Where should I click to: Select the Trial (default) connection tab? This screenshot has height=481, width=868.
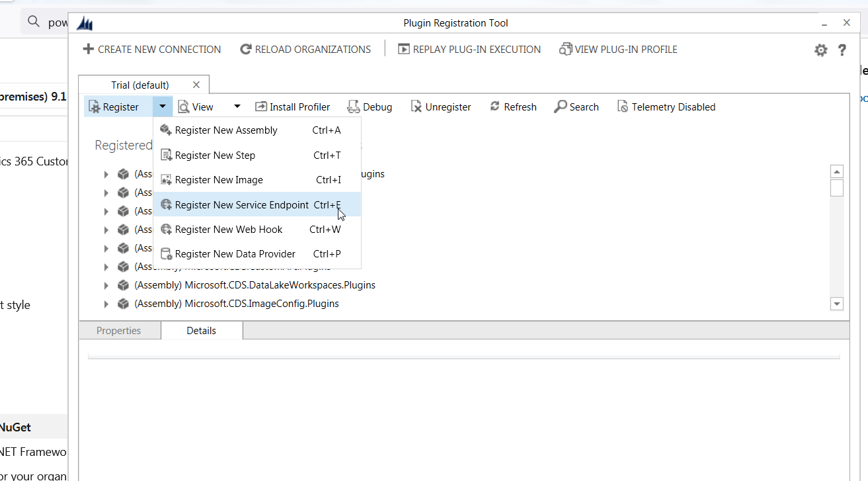tap(143, 85)
